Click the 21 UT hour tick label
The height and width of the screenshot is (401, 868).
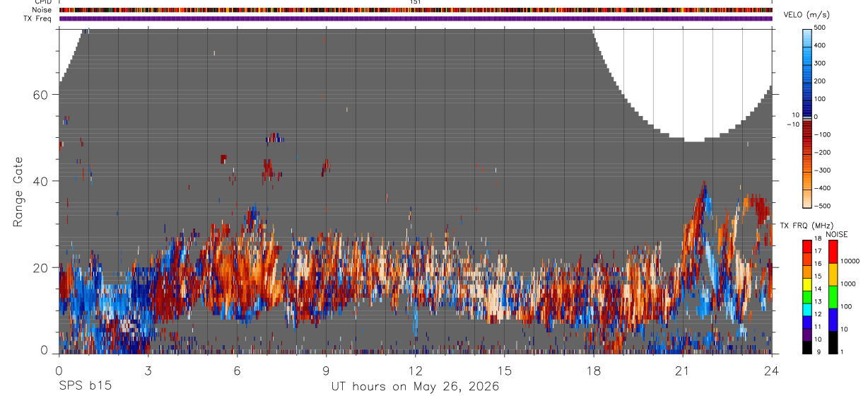point(683,370)
